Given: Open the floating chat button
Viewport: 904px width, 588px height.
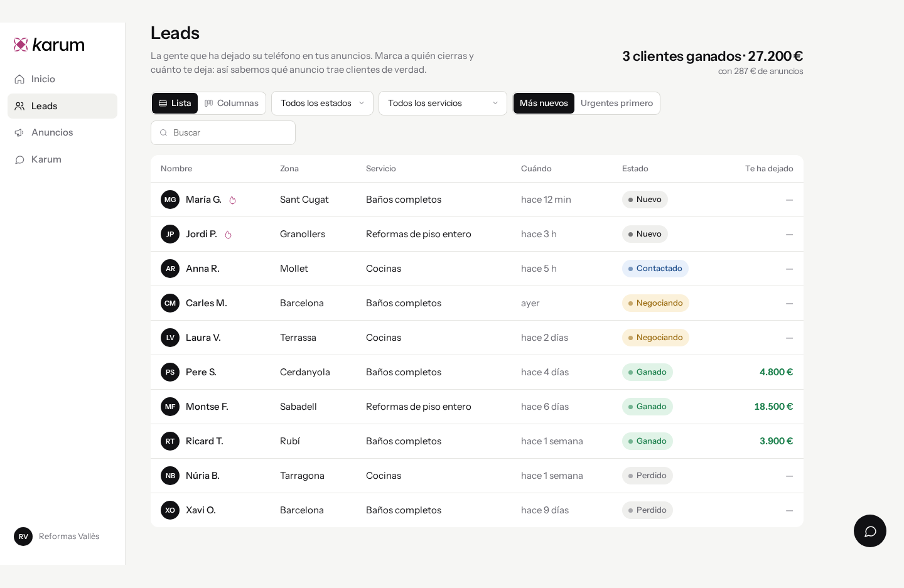Looking at the screenshot, I should [870, 531].
